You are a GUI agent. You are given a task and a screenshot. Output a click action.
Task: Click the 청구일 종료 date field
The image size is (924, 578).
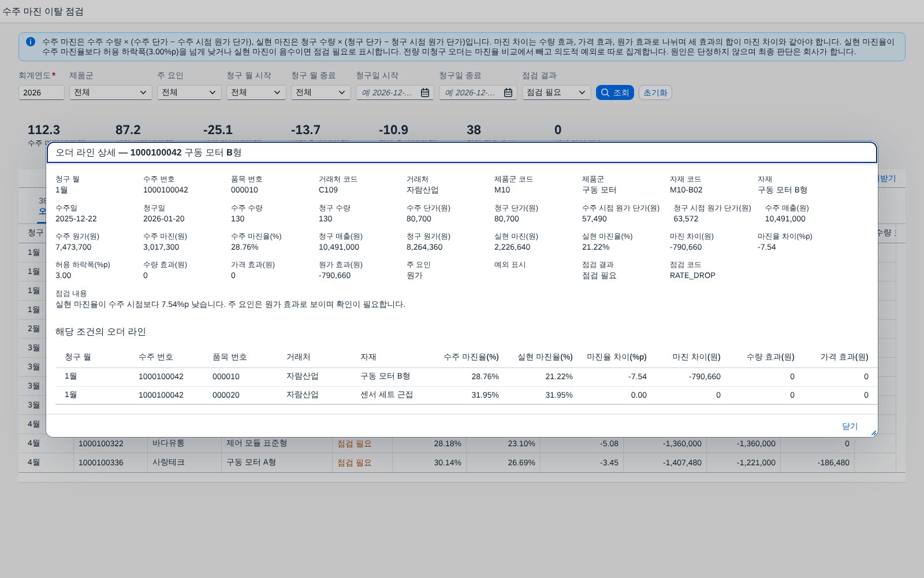click(478, 92)
